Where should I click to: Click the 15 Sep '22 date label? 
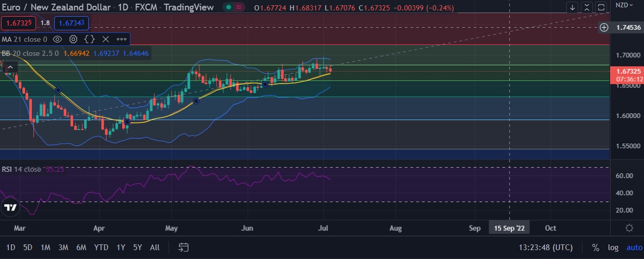509,228
